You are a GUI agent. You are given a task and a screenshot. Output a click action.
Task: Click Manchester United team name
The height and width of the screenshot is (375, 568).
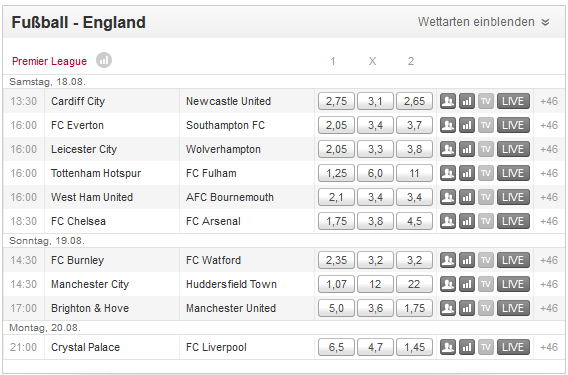pos(231,308)
